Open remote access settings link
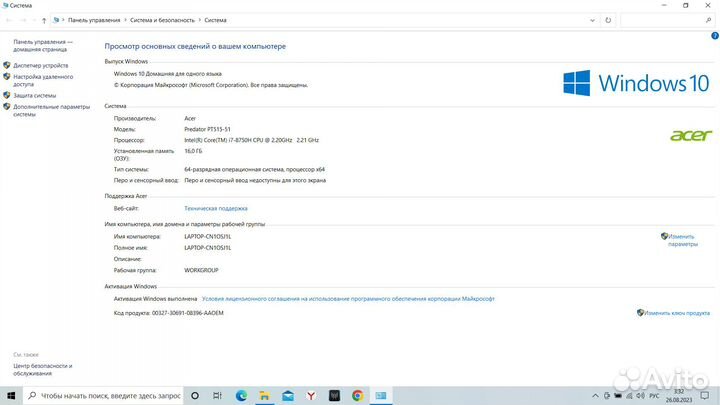Screen dimensions: 720x405 click(43, 80)
